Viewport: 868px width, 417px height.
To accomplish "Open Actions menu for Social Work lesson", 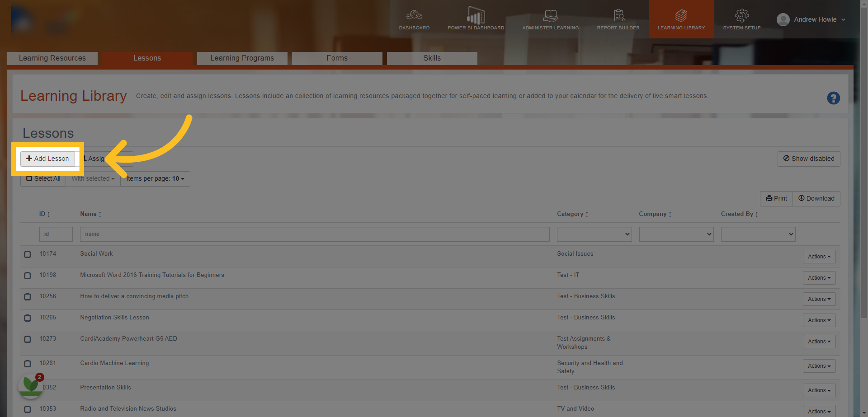I will [x=819, y=257].
